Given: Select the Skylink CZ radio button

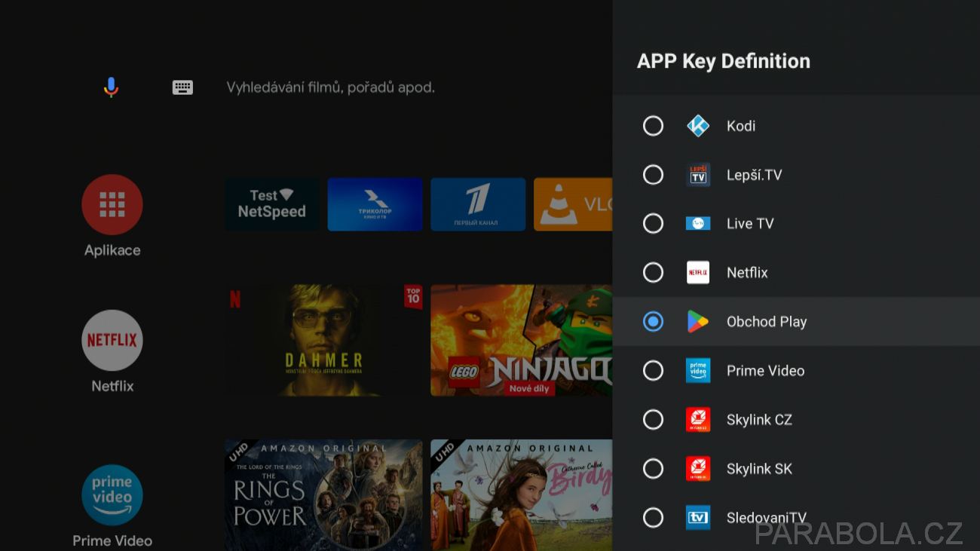Looking at the screenshot, I should 653,420.
